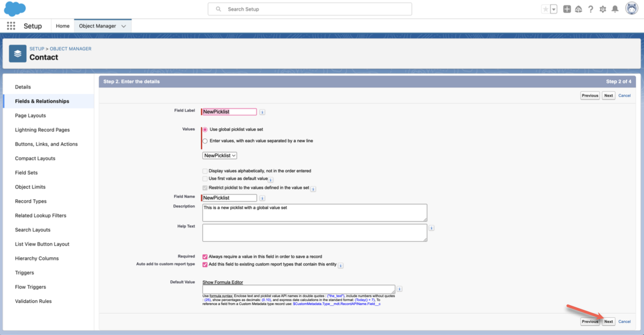Viewport: 644px width, 335px height.
Task: Uncheck Add this field to report types
Action: pos(205,264)
